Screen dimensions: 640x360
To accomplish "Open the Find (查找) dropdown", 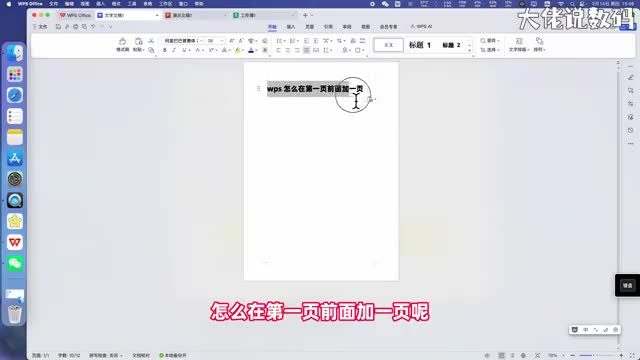I will (x=490, y=41).
